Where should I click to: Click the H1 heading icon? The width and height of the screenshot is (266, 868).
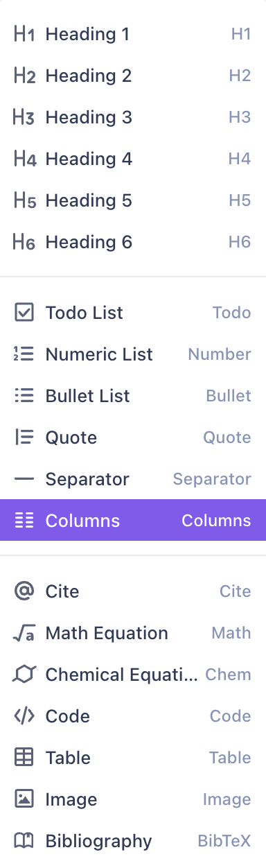tap(24, 34)
